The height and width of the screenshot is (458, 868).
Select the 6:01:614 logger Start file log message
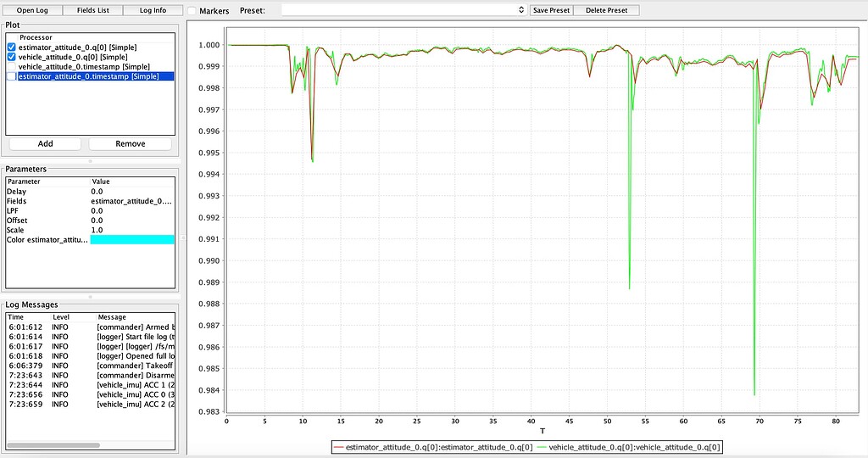click(x=90, y=337)
